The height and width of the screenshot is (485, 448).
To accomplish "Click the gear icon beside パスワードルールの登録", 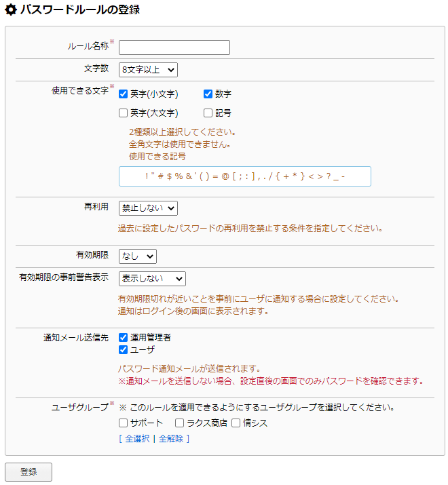I will [11, 10].
